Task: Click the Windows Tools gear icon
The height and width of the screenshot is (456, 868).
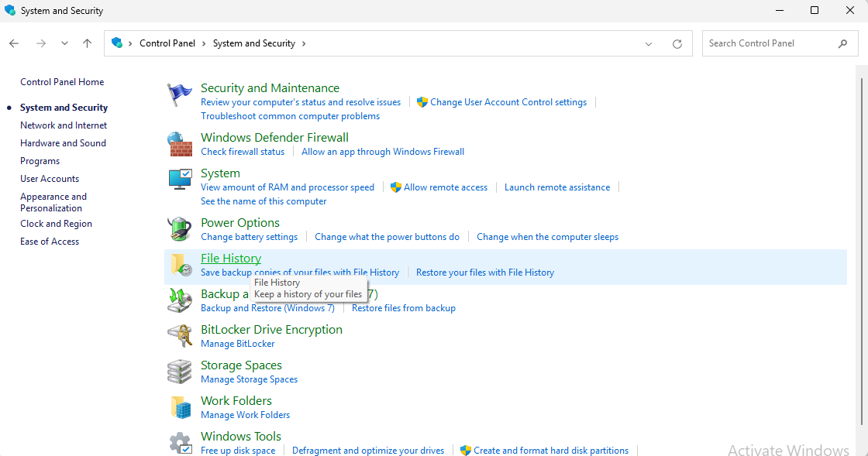Action: [x=180, y=443]
